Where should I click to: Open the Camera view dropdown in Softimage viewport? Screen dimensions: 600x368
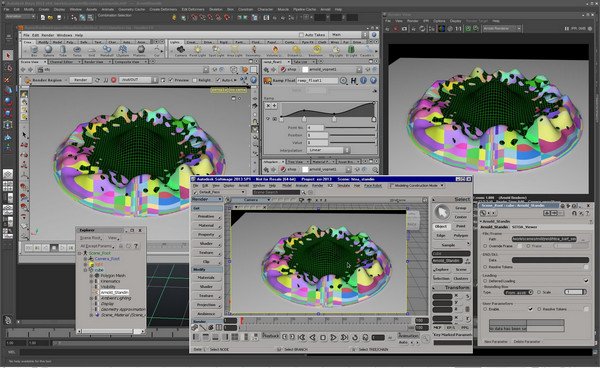252,200
